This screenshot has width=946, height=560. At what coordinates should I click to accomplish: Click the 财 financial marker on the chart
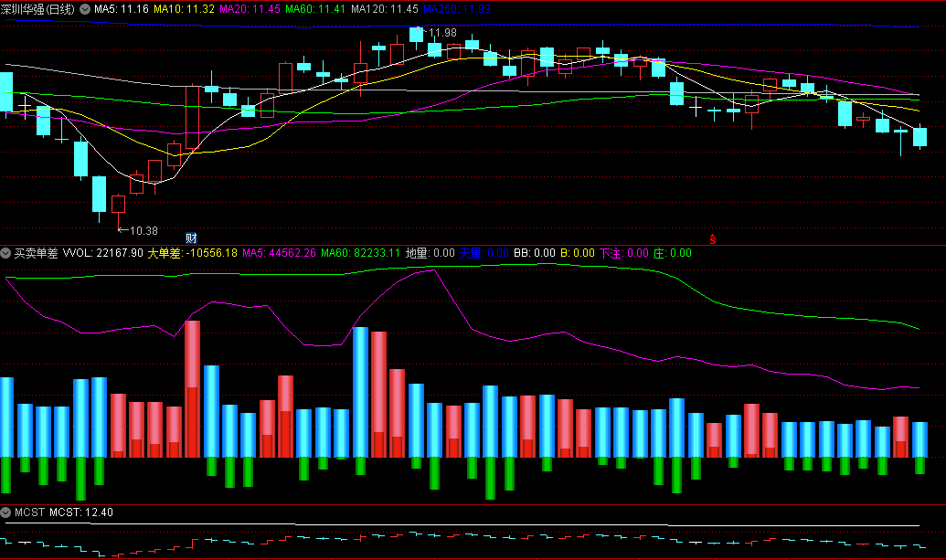(191, 238)
